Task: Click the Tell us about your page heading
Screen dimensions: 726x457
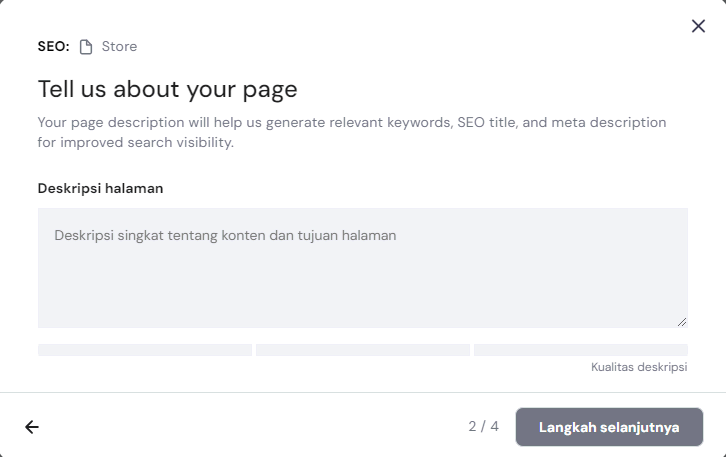Action: 167,89
